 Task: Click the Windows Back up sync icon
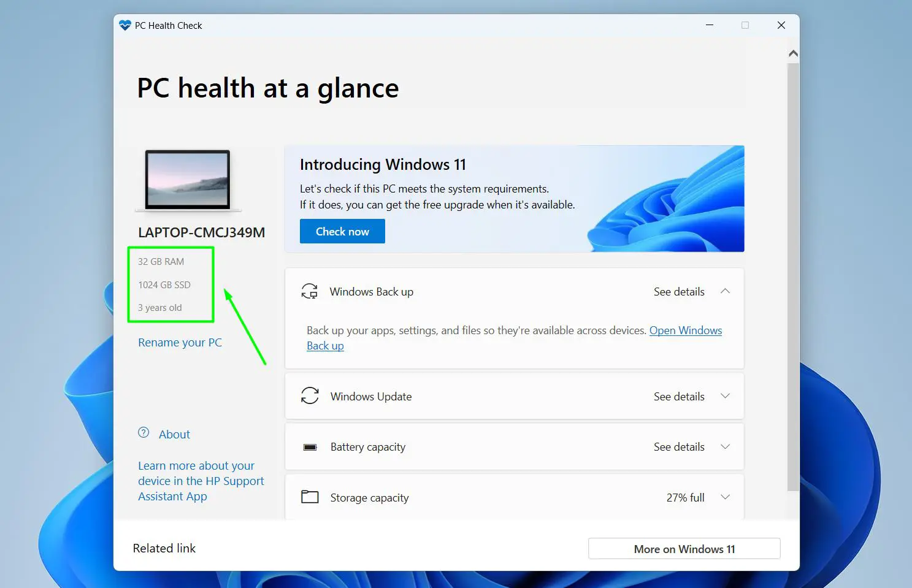coord(310,291)
